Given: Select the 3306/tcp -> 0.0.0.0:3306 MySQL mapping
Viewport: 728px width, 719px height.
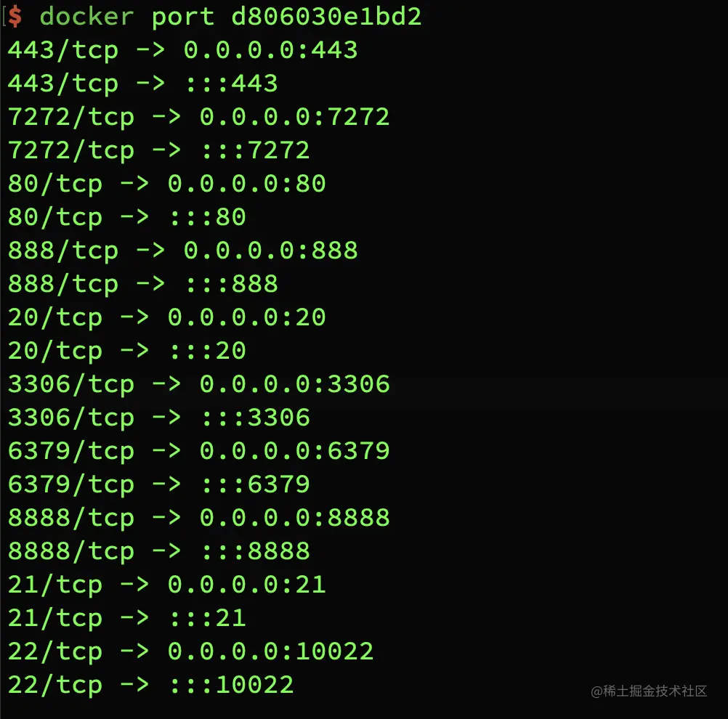Looking at the screenshot, I should (199, 384).
